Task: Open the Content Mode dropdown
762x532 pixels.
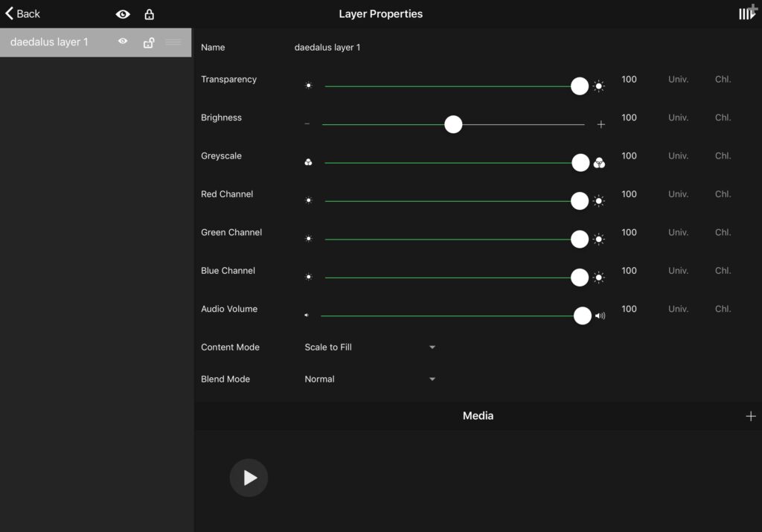Action: pos(370,347)
